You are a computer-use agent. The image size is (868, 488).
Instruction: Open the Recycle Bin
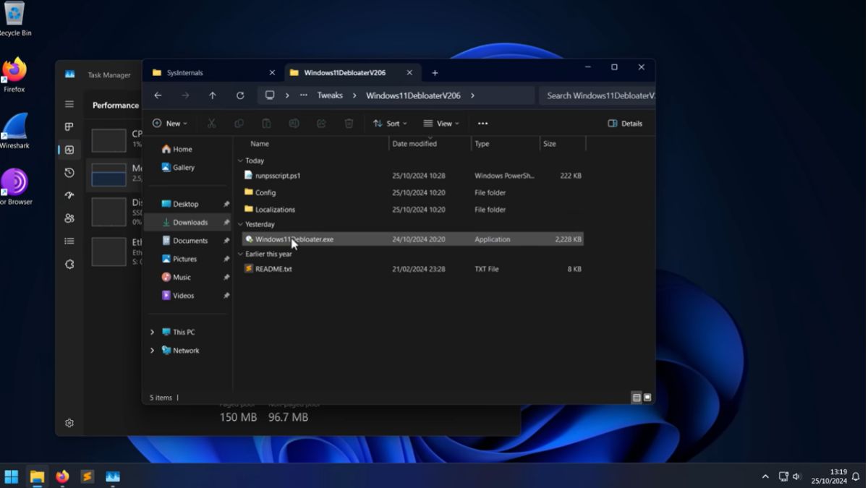16,16
